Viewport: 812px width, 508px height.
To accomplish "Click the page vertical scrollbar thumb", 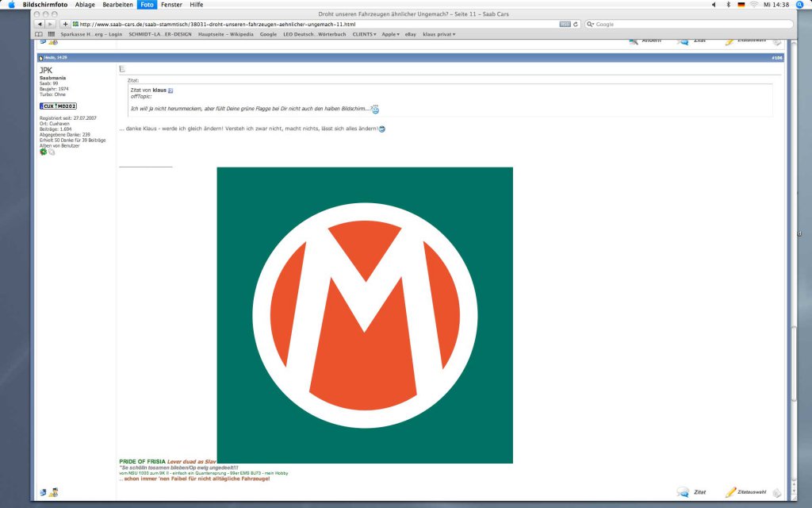I will click(x=793, y=363).
